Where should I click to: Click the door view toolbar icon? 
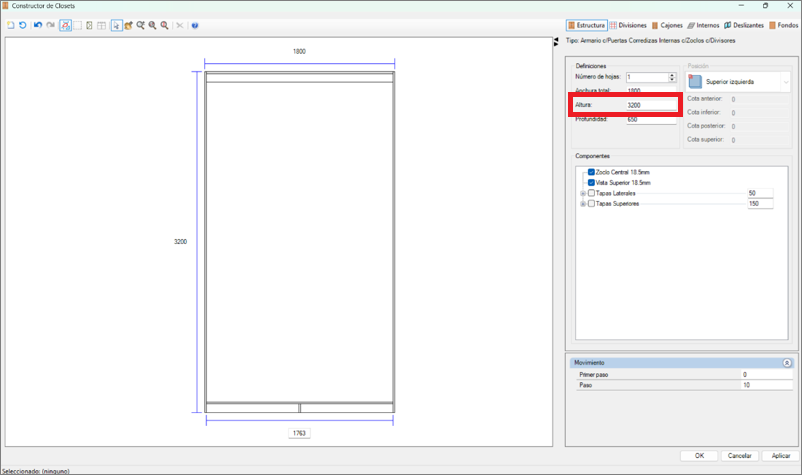pos(90,25)
